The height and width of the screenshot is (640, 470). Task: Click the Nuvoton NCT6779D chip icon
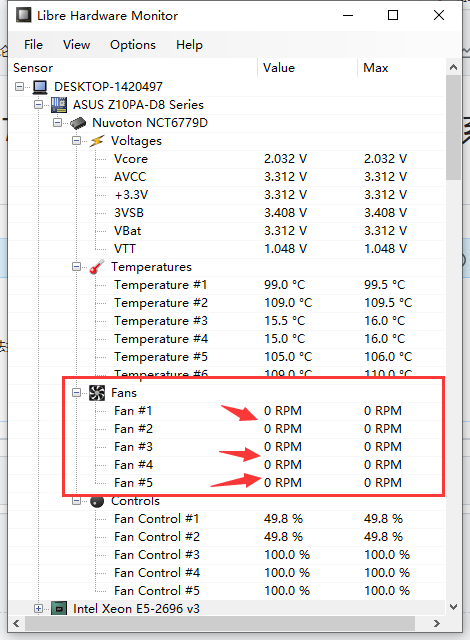tap(78, 123)
